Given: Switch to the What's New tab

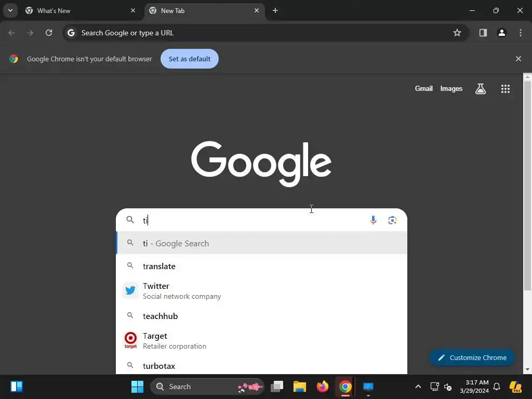Looking at the screenshot, I should click(x=81, y=10).
